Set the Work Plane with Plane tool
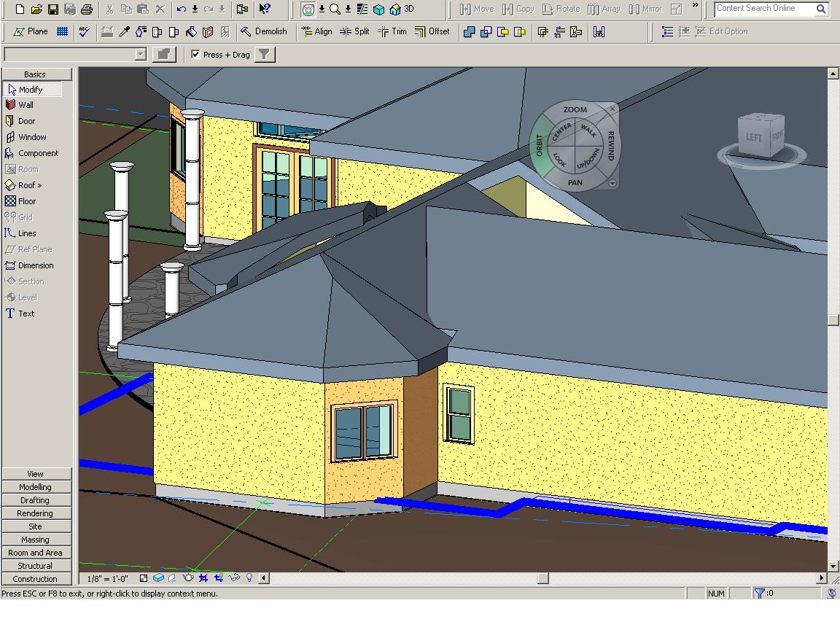 (x=31, y=31)
